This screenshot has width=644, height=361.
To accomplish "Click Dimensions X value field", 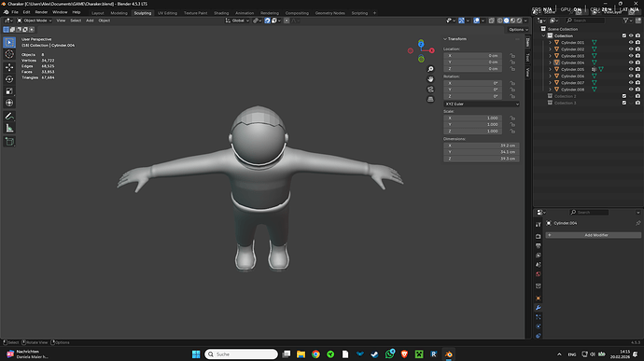I will coord(482,146).
